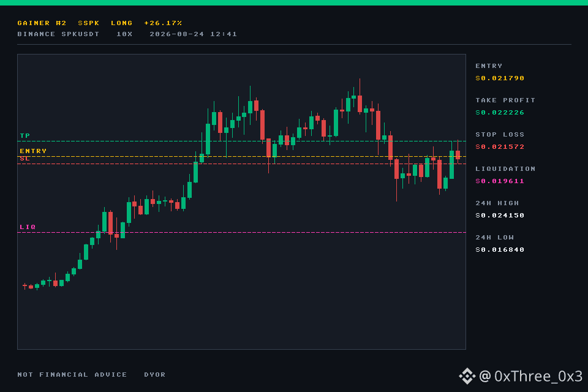
Task: Click the take profit value $0.022226
Action: 500,112
